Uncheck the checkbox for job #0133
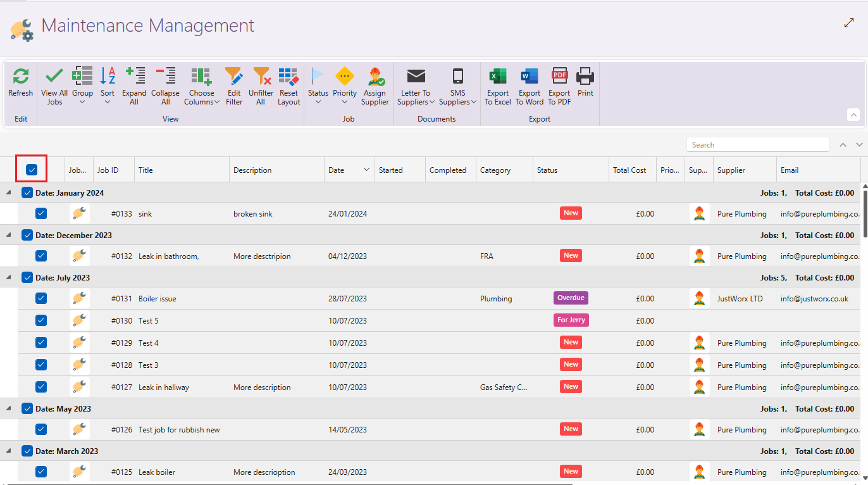 41,213
